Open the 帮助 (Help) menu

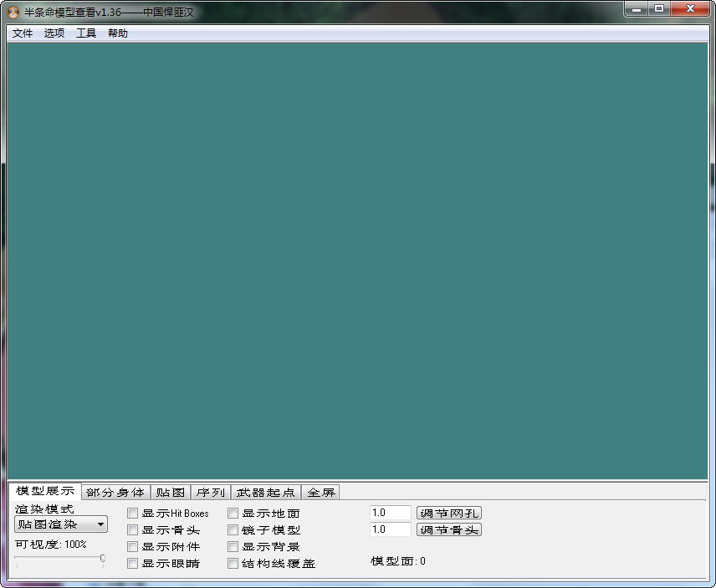(117, 33)
